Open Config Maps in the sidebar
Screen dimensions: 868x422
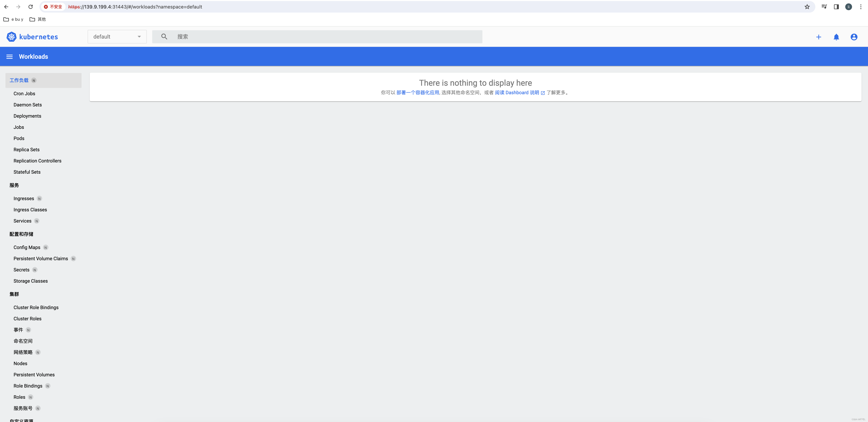[x=27, y=247]
